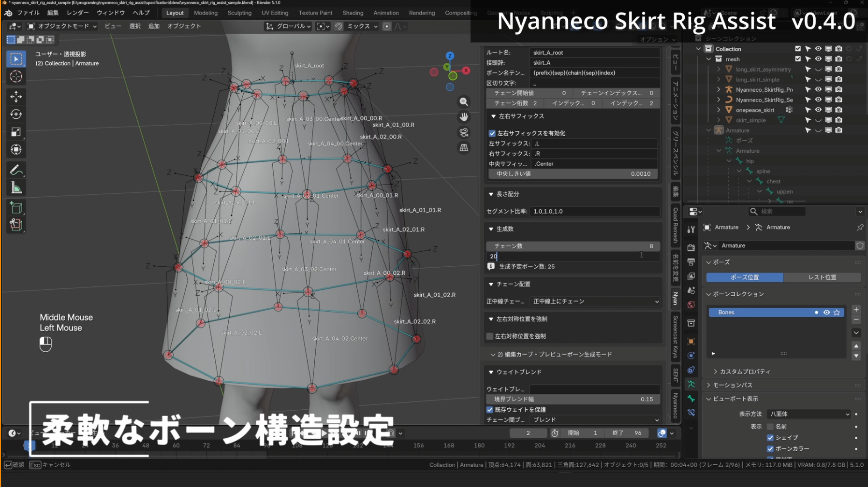This screenshot has height=487, width=868.
Task: Select the Annotate pencil tool
Action: (x=16, y=170)
